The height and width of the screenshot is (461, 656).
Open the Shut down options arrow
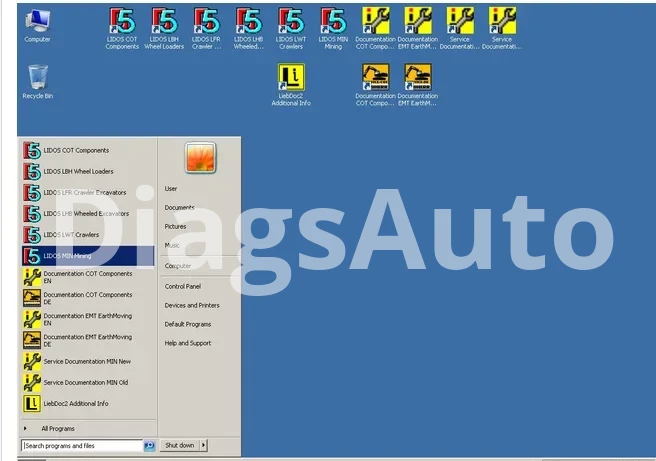pos(203,446)
